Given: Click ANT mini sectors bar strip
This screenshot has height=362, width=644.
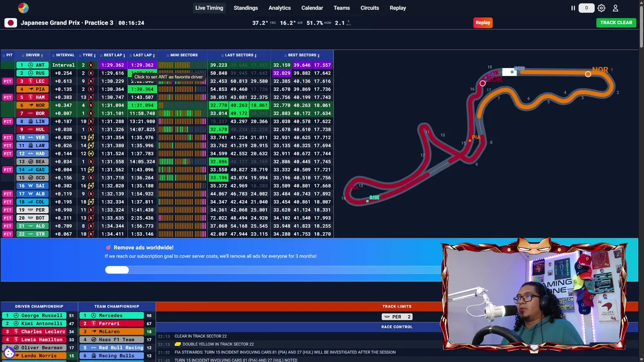Looking at the screenshot, I should click(182, 65).
